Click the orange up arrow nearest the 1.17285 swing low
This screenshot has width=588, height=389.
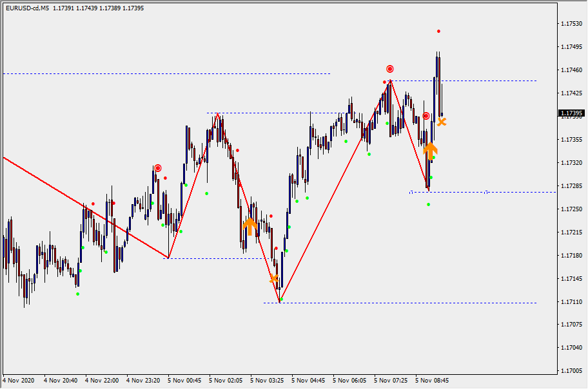click(x=430, y=151)
